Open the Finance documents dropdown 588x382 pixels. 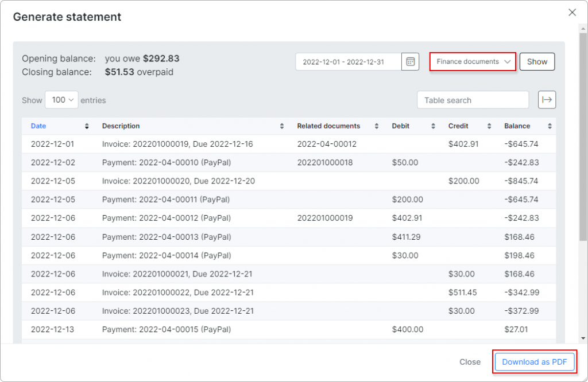pos(472,61)
